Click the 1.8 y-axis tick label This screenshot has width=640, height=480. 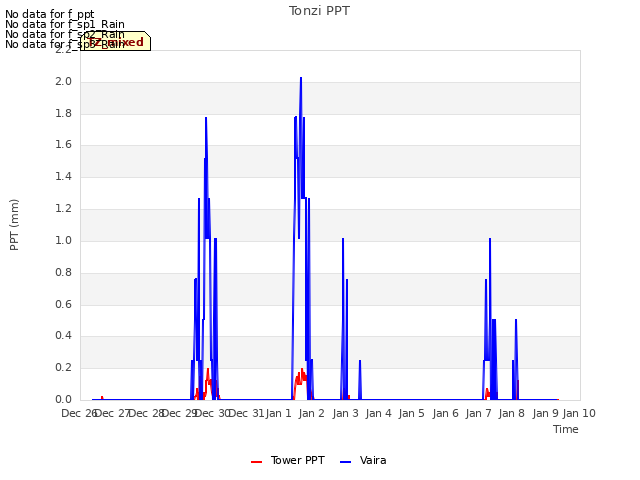(x=63, y=113)
